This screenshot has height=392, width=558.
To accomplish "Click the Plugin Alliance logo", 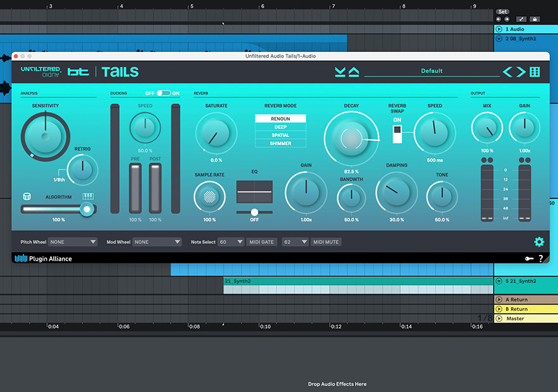I will click(43, 259).
